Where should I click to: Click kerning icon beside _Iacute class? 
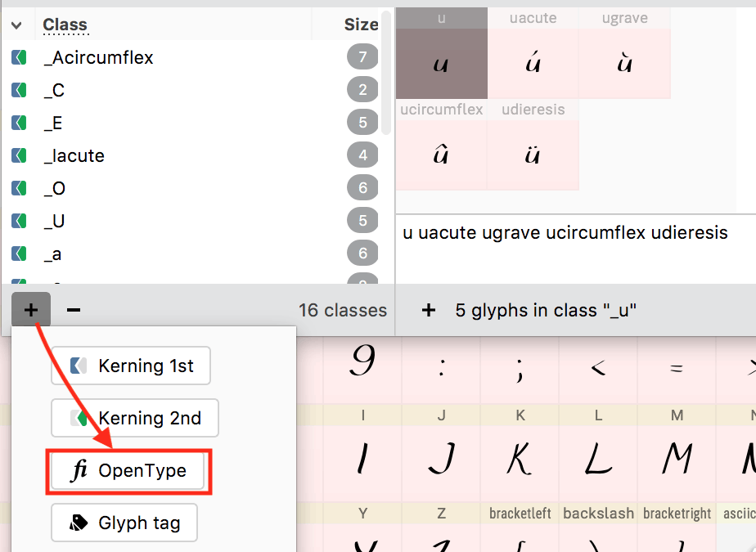(19, 155)
